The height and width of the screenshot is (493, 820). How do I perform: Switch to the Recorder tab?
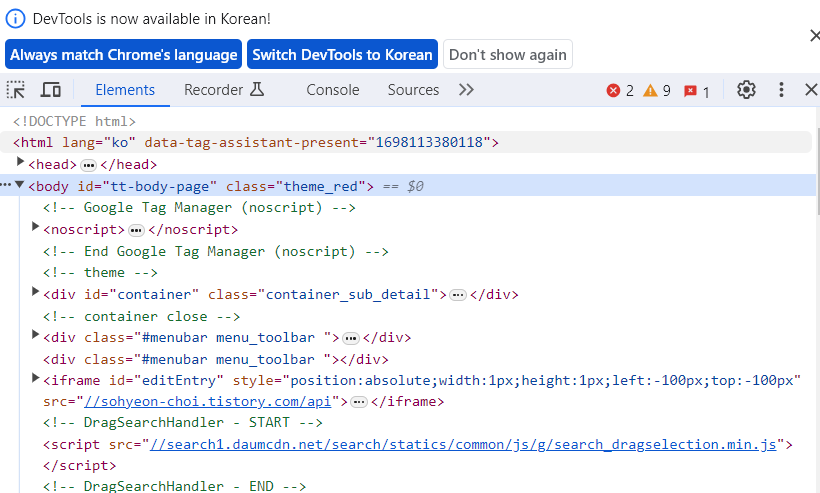click(224, 90)
